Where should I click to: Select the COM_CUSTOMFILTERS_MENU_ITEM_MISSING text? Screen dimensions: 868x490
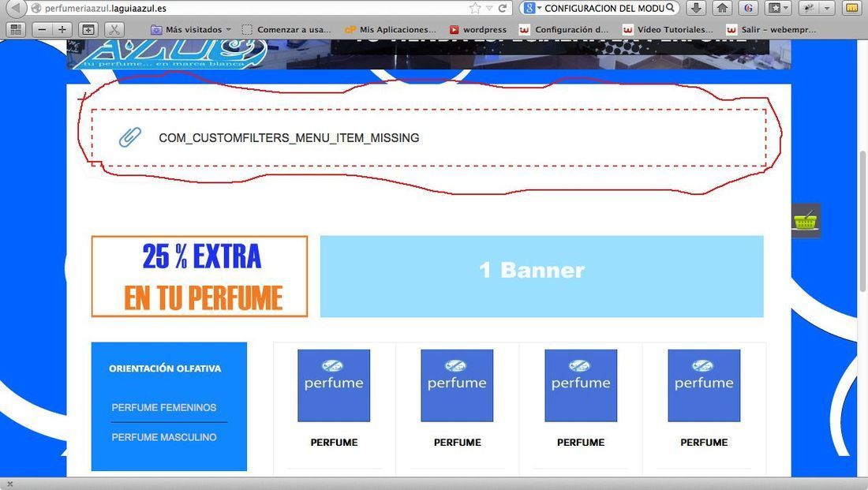point(289,138)
